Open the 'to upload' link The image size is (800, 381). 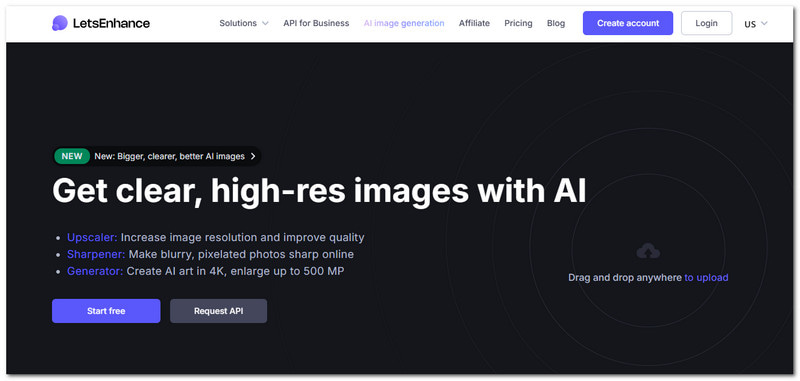click(706, 277)
